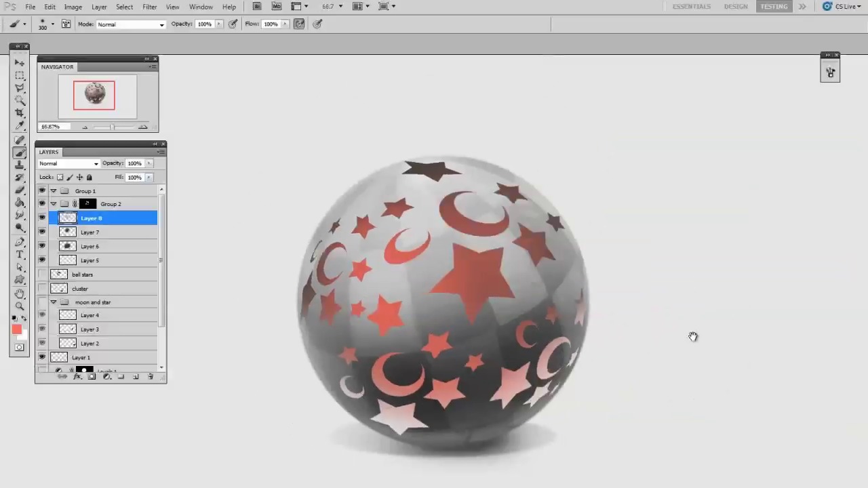
Task: Select the Quick Selection tool
Action: 20,100
